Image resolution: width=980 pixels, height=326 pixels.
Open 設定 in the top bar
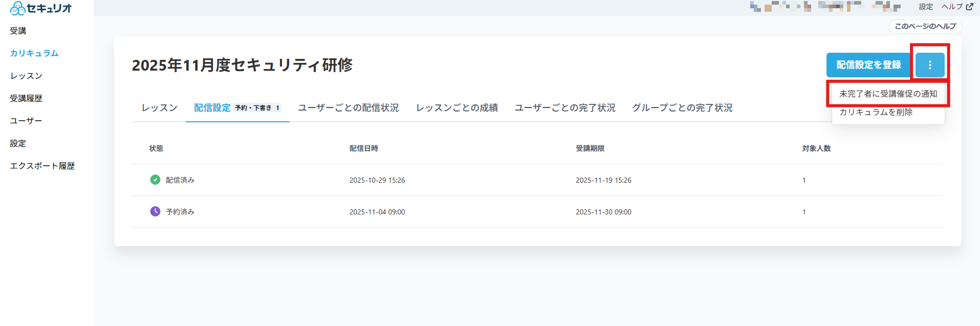[926, 7]
